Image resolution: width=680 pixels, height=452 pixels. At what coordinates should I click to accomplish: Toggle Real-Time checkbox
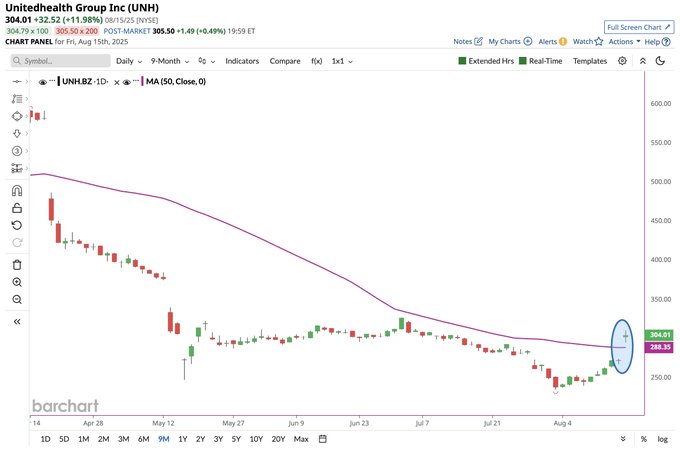click(541, 61)
